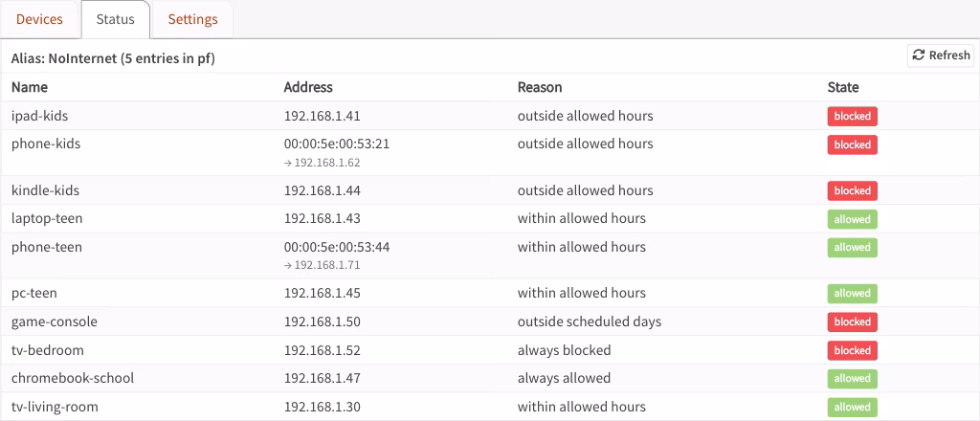
Task: Click MAC address 00:00:5e:00:53:44
Action: tap(337, 248)
